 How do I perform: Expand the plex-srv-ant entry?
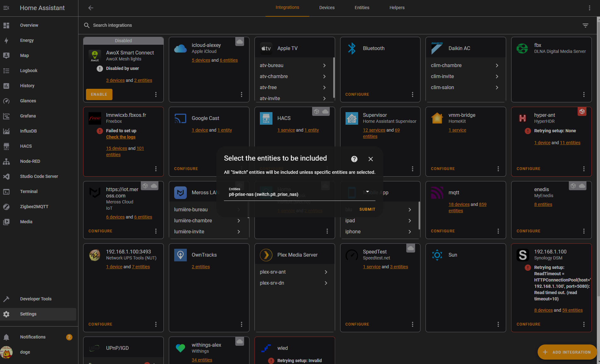(x=294, y=272)
